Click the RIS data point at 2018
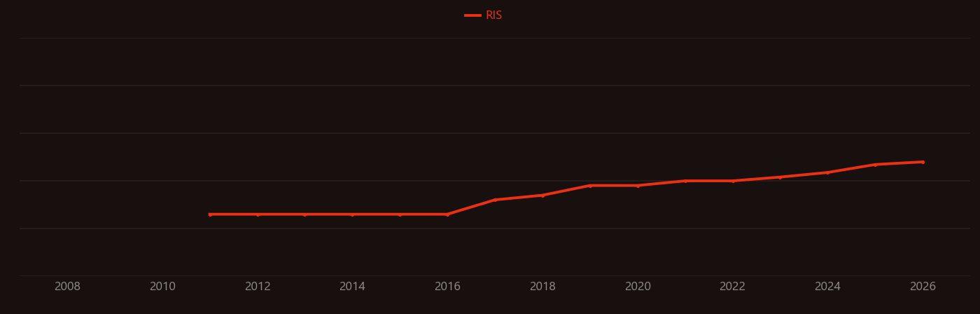This screenshot has height=314, width=980. [542, 196]
